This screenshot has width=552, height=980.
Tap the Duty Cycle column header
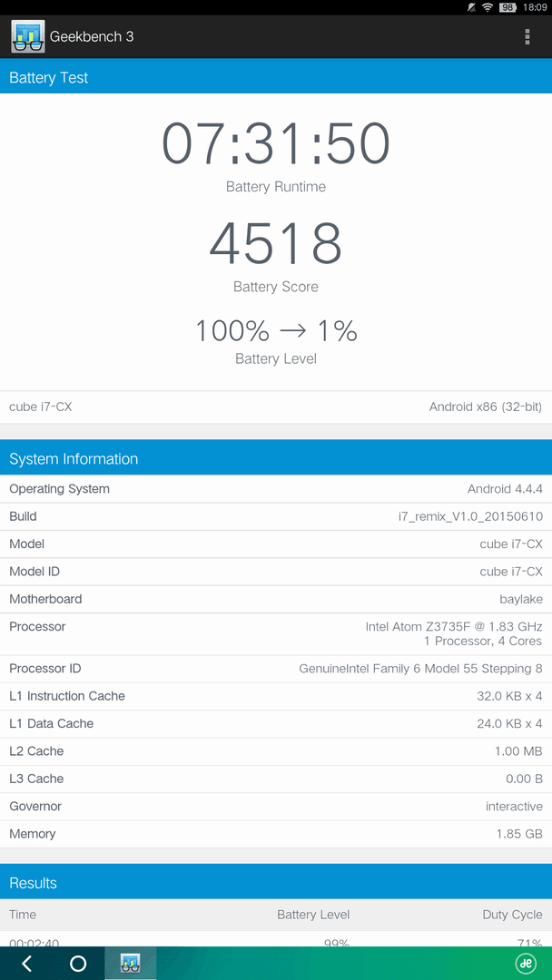point(513,915)
